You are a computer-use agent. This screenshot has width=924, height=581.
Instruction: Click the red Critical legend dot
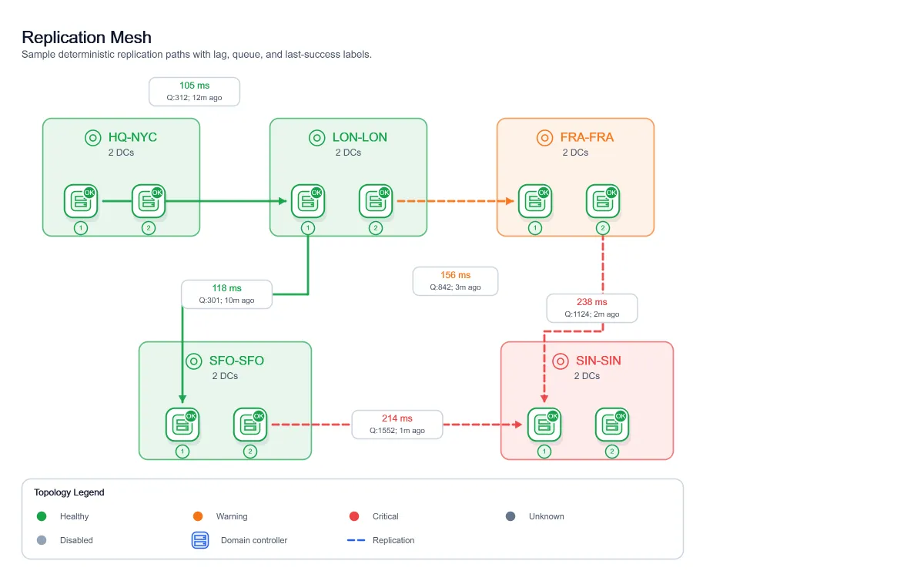pyautogui.click(x=354, y=516)
